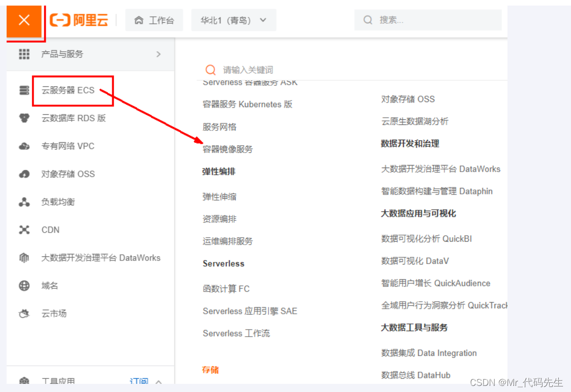Click the CDN icon in sidebar
This screenshot has height=392, width=571.
point(24,230)
